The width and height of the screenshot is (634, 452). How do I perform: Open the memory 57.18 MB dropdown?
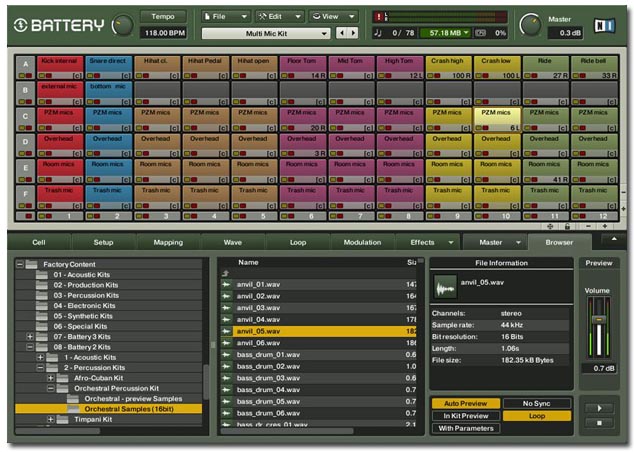click(x=445, y=33)
